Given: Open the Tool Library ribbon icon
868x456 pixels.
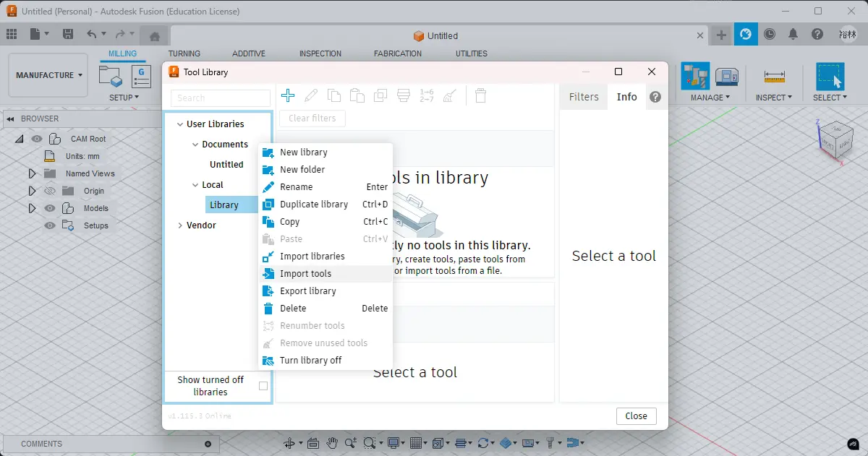Looking at the screenshot, I should coord(695,76).
